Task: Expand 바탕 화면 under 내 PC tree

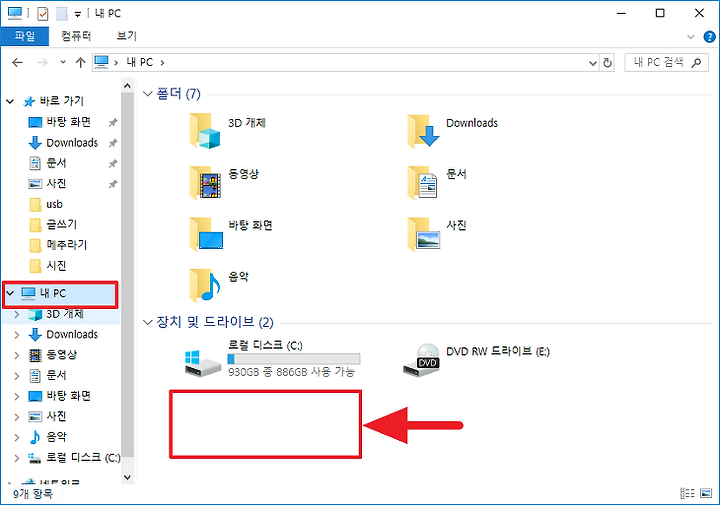Action: tap(17, 396)
